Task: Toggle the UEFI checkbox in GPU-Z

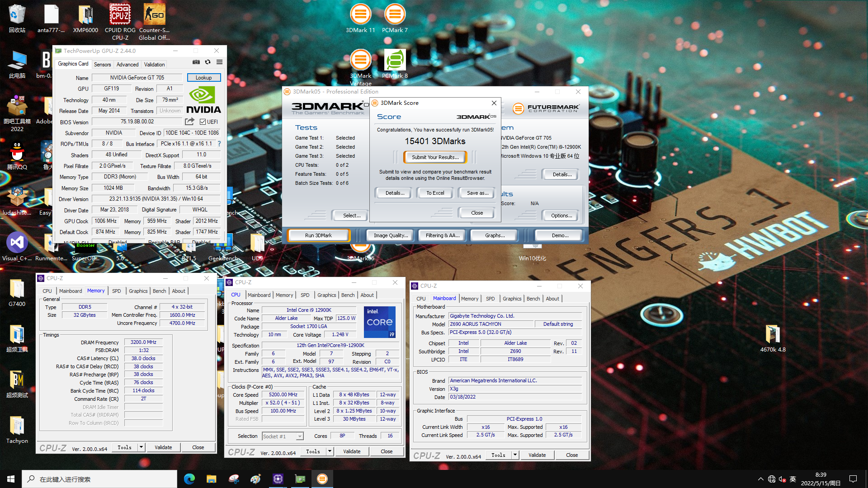Action: click(203, 122)
